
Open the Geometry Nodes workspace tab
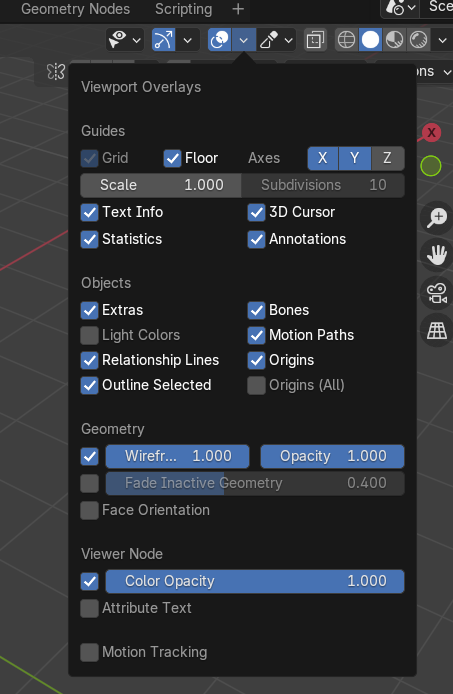76,9
